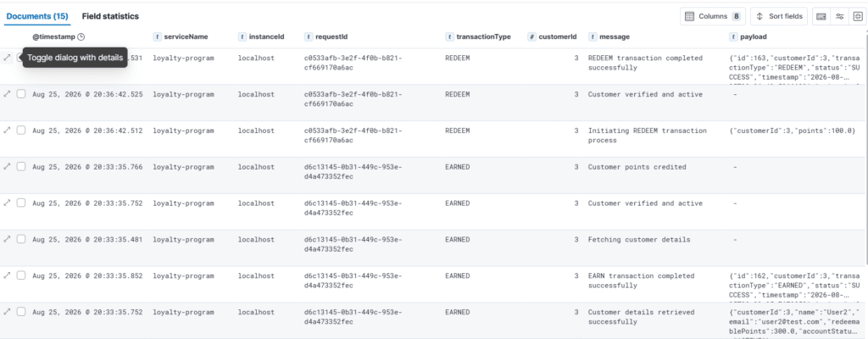Click payload cell containing user2@test.com
The image size is (868, 339).
795,322
